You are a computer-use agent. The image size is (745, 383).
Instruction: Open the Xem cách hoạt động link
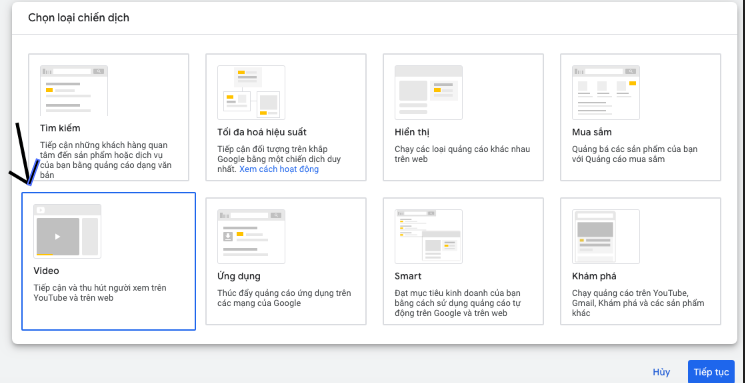(x=279, y=169)
